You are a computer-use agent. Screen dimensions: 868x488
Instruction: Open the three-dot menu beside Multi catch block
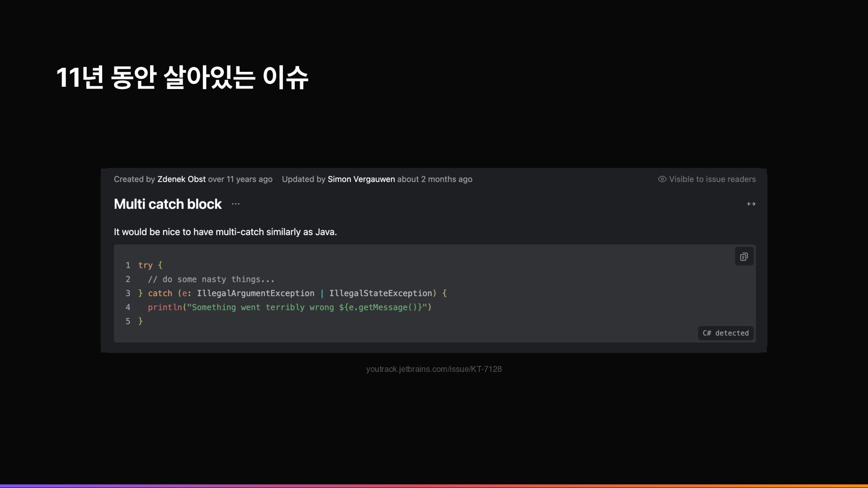236,204
